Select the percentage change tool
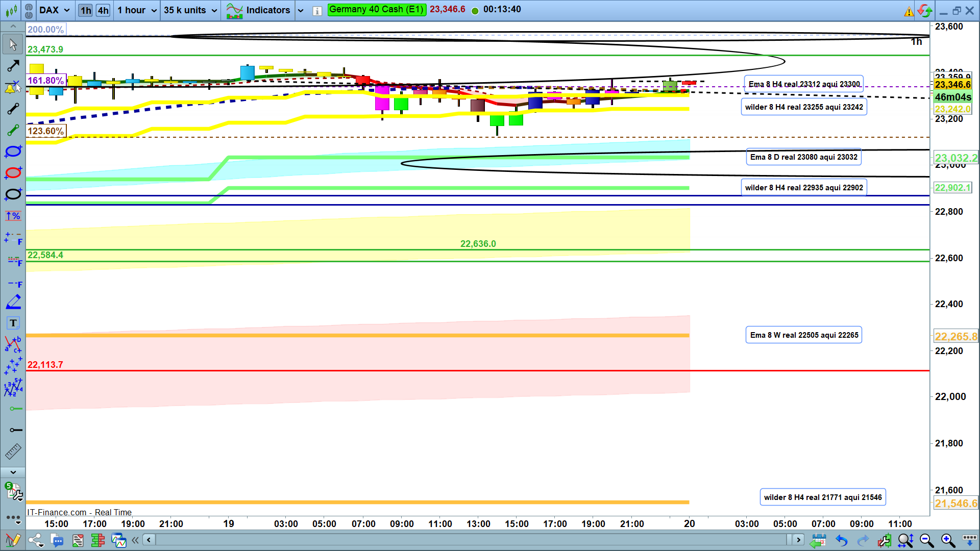 (13, 216)
